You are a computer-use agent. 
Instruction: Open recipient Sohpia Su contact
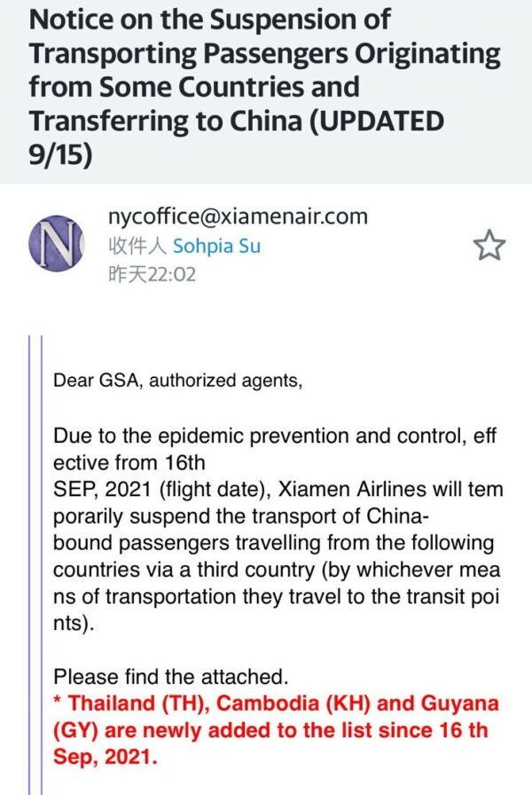(x=216, y=246)
